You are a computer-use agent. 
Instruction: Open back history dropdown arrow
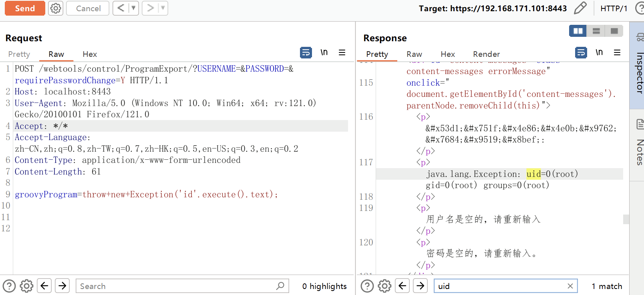pos(133,8)
